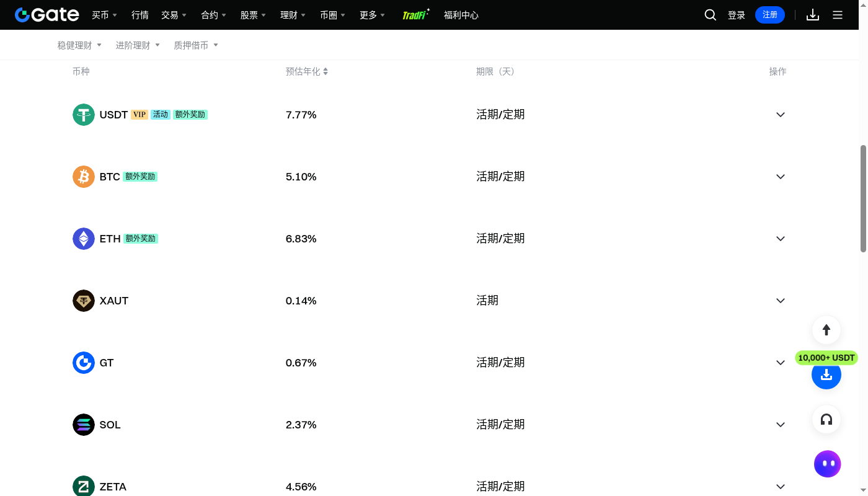Viewport: 868px width, 496px height.
Task: Click the VIP badge next to USDT
Action: click(x=139, y=115)
